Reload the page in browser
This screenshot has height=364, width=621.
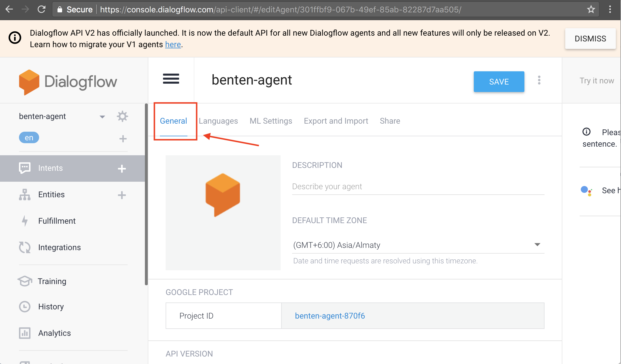click(42, 9)
